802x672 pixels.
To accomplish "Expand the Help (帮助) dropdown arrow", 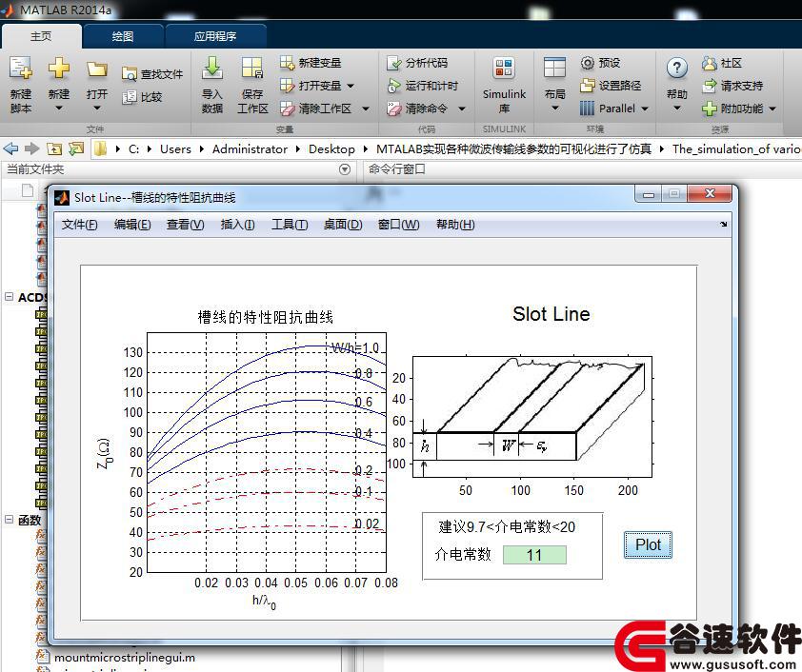I will (x=676, y=109).
